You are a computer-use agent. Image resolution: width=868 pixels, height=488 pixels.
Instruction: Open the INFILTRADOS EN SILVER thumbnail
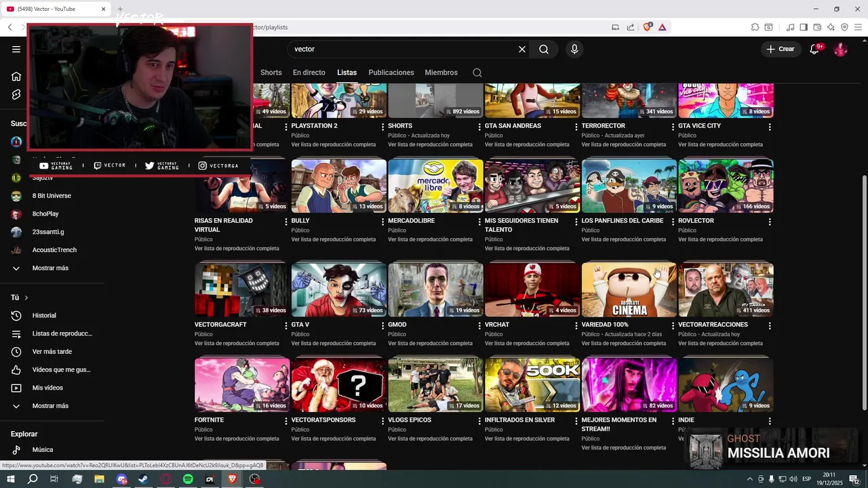tap(532, 385)
